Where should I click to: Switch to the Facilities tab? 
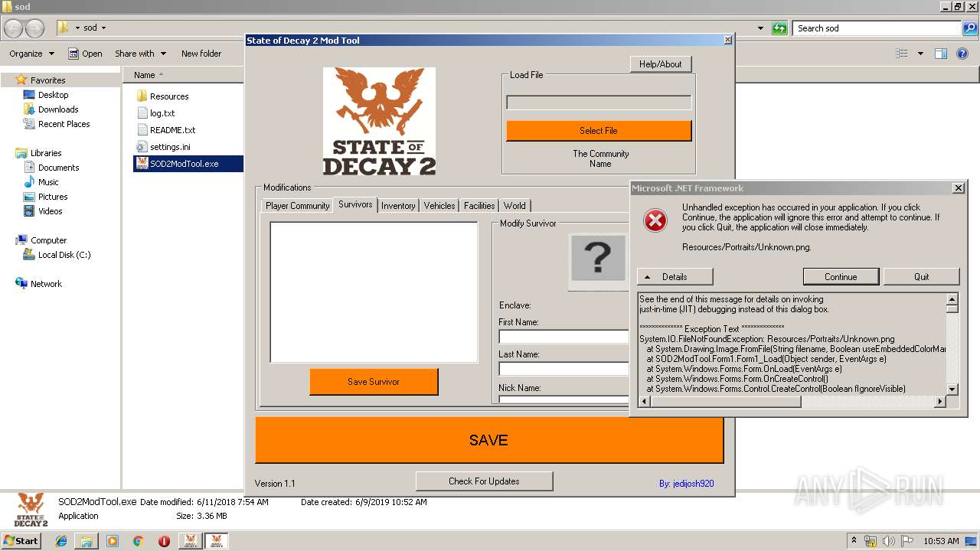click(479, 206)
